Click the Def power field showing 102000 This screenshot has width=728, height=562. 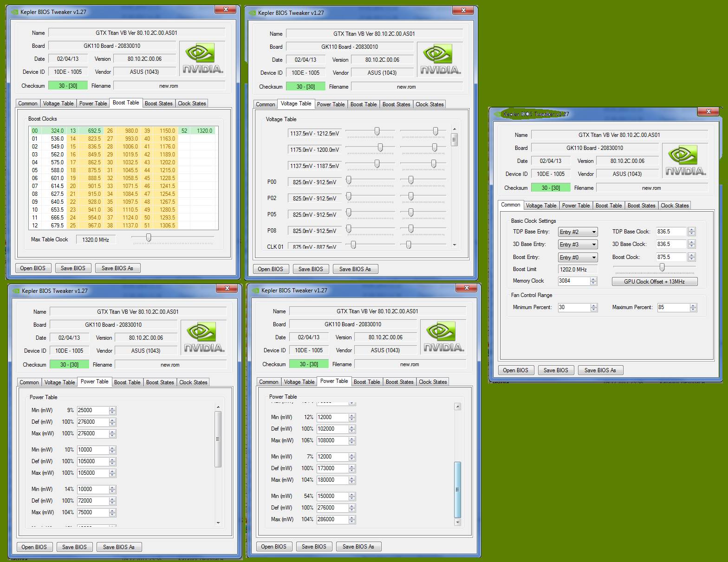(332, 429)
